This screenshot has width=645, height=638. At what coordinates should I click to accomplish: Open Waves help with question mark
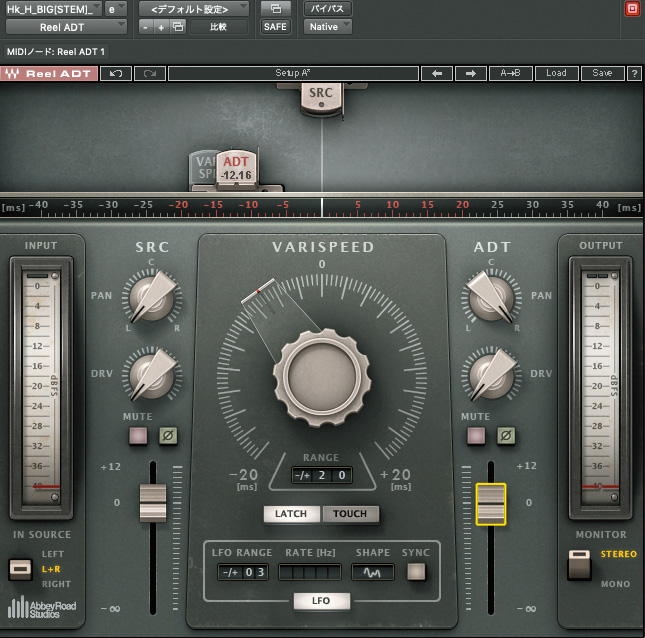coord(634,74)
